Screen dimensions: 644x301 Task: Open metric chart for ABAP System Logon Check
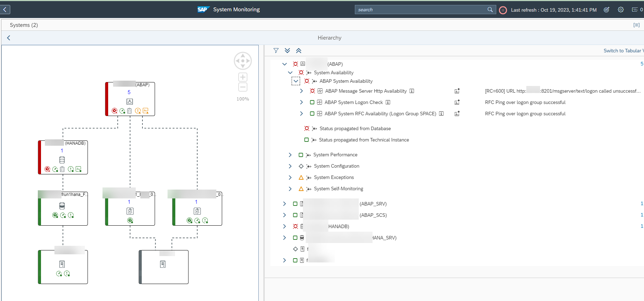click(x=457, y=102)
